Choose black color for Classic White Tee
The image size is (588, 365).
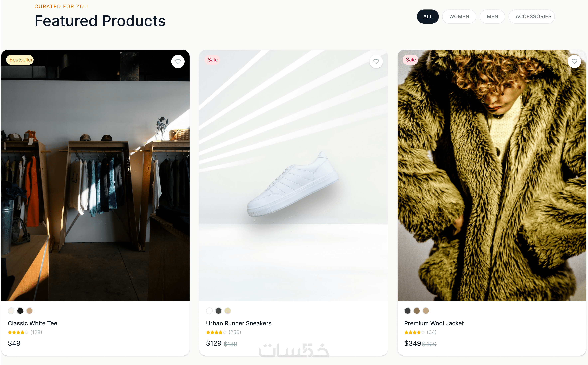(20, 311)
